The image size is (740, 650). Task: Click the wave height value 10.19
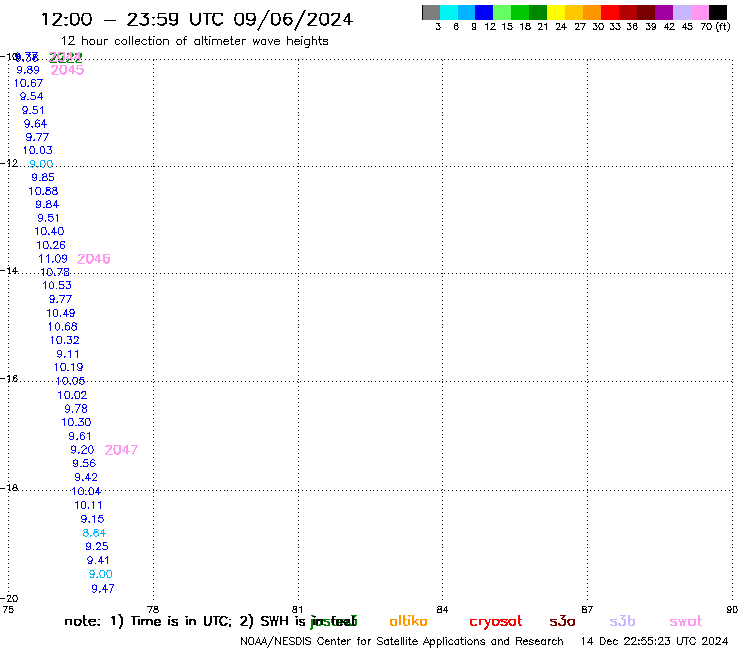tap(68, 367)
